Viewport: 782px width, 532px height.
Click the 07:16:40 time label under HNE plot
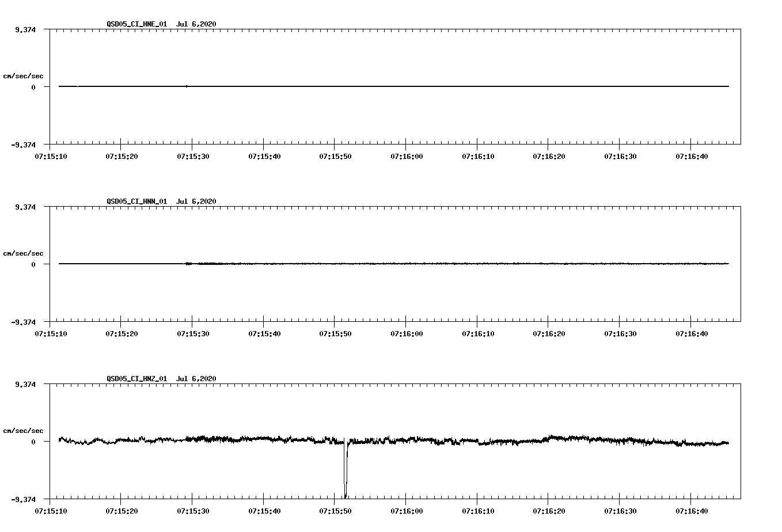(691, 156)
